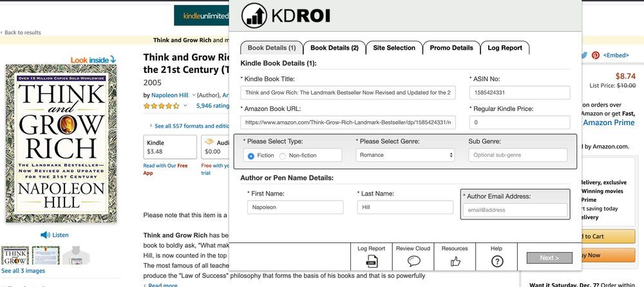Screen dimensions: 644x287
Task: Select the Audiobook $0.00 format box
Action: (x=215, y=147)
